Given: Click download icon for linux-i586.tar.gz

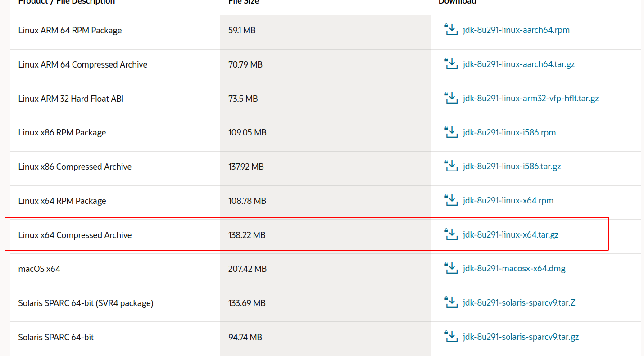Looking at the screenshot, I should click(451, 166).
